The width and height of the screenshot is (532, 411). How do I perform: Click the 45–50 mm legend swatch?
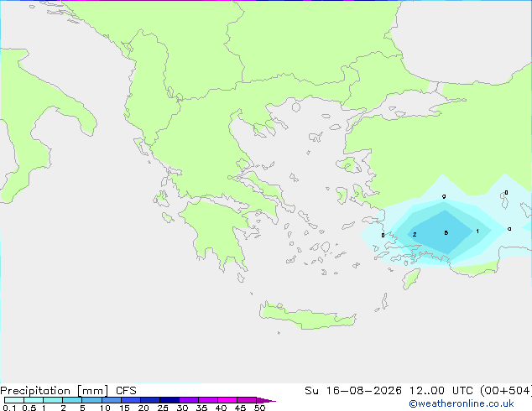(x=247, y=400)
